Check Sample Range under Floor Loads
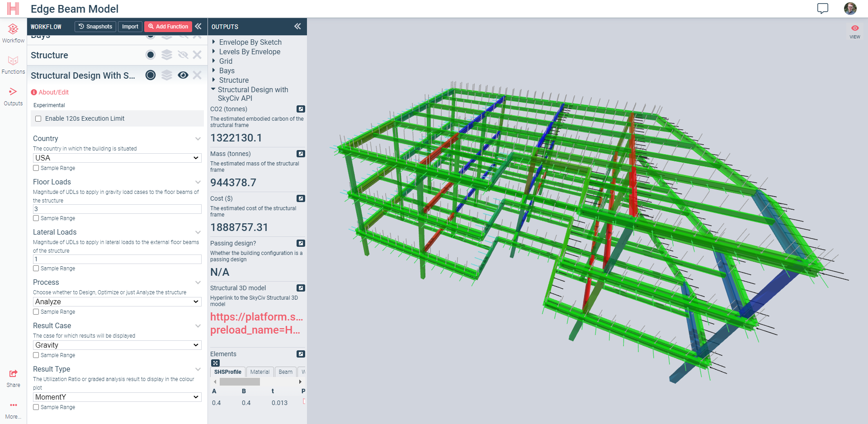868x424 pixels. tap(36, 218)
